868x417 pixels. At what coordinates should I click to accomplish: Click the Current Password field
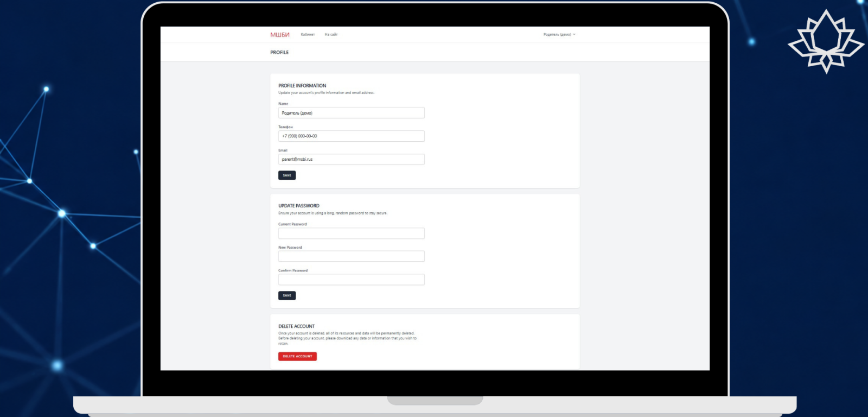pos(352,233)
